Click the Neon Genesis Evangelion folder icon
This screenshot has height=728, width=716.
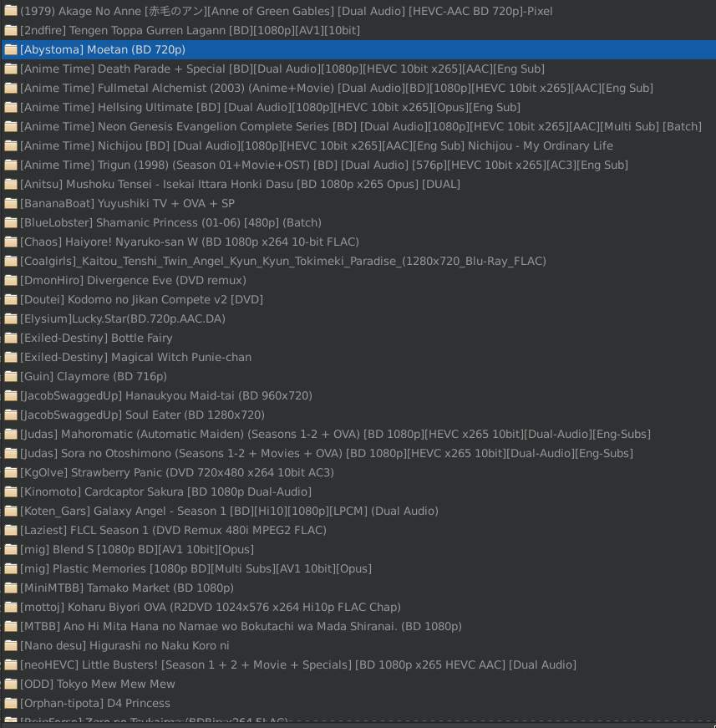click(x=11, y=126)
